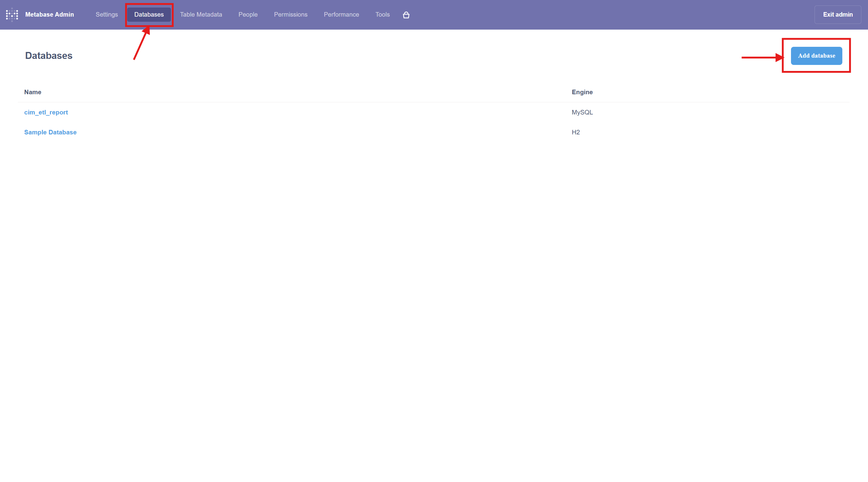This screenshot has width=868, height=482.
Task: Click empty area of Sample Database row
Action: click(x=303, y=132)
